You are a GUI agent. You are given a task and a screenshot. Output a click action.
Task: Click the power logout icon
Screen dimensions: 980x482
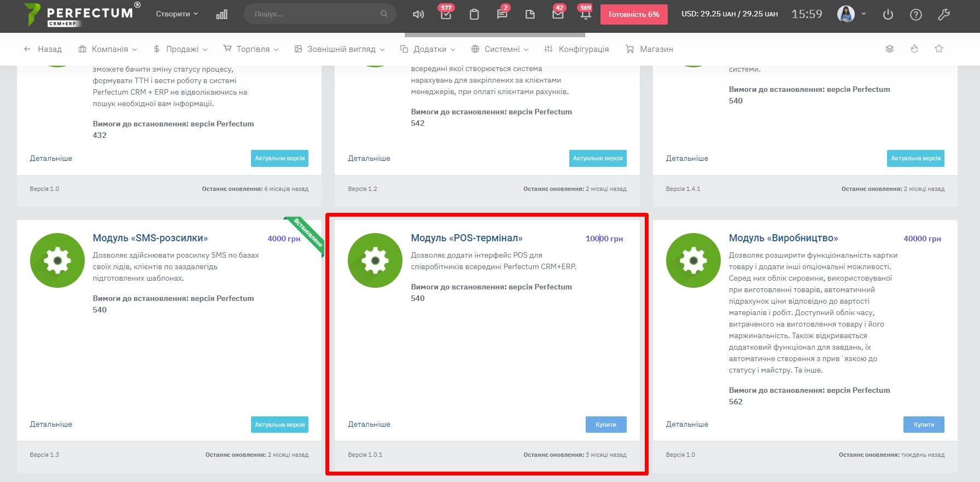888,14
